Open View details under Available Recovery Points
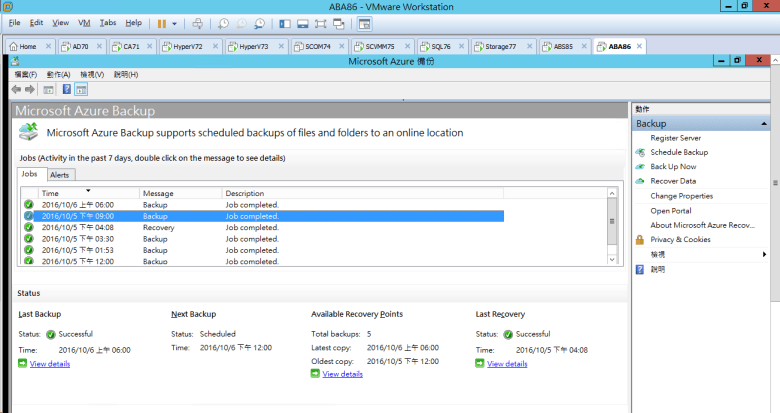Screen dimensions: 780x413 tap(342, 374)
